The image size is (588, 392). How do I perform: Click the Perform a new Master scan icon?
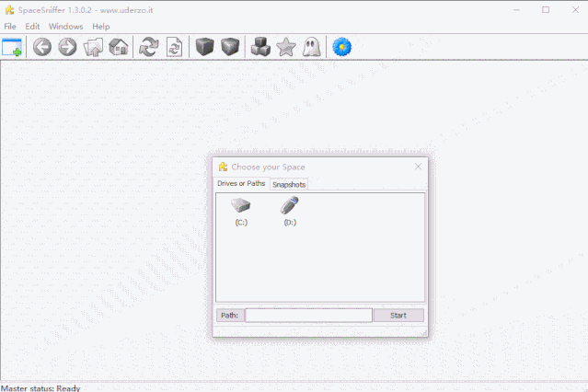pyautogui.click(x=149, y=47)
